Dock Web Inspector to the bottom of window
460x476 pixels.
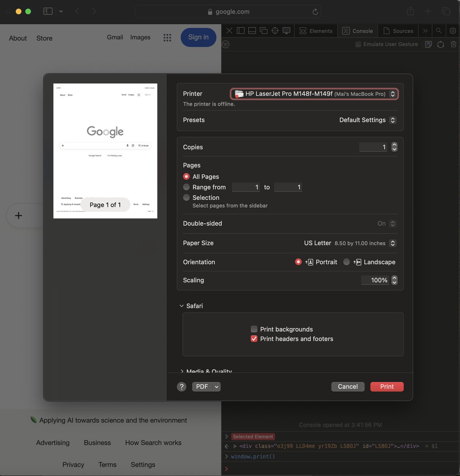coord(252,31)
